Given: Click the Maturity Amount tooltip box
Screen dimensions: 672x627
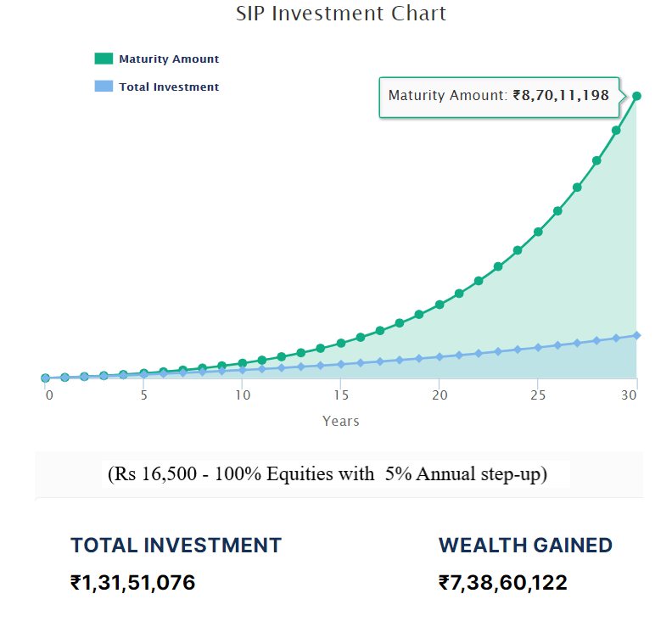Looking at the screenshot, I should point(499,96).
